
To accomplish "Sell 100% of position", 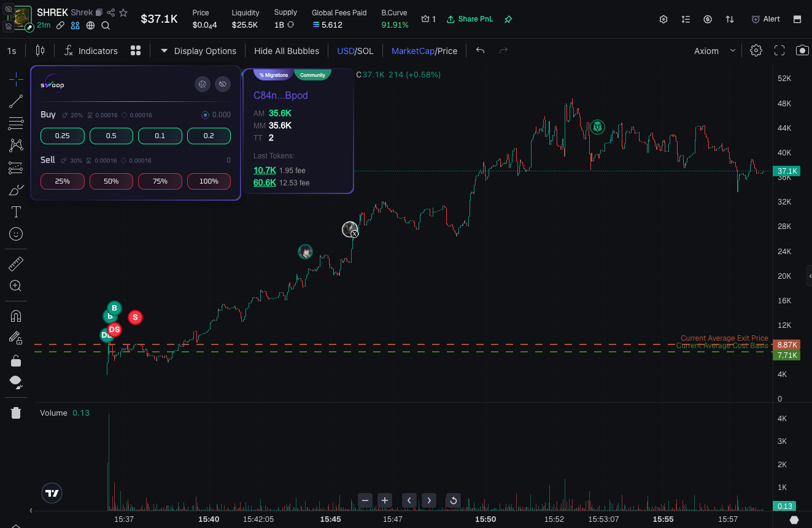I will tap(209, 181).
